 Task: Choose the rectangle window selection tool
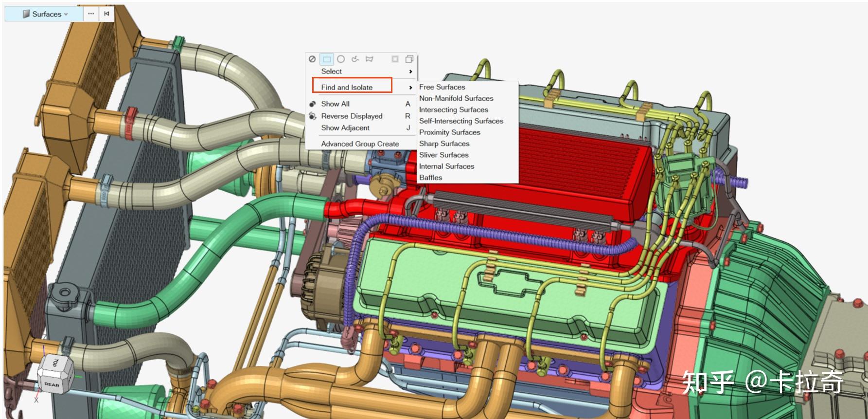[x=327, y=59]
